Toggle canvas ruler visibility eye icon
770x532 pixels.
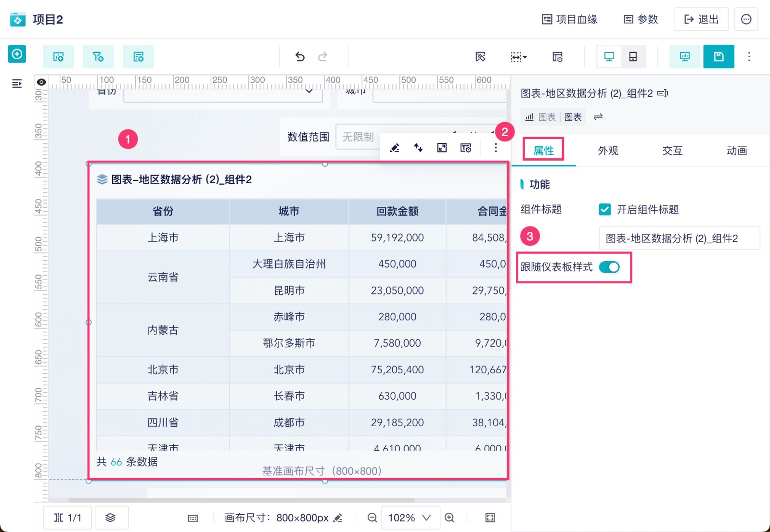coord(41,82)
